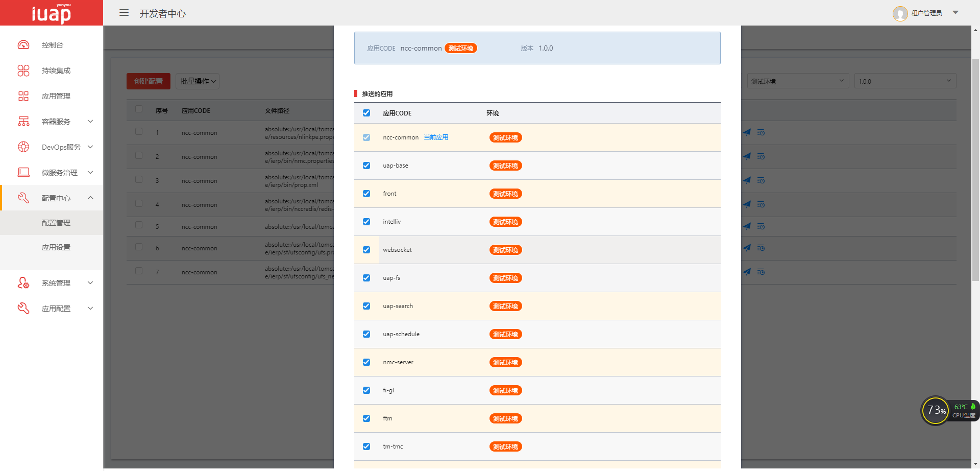
Task: Click the 应用管理 grid icon
Action: click(x=23, y=96)
